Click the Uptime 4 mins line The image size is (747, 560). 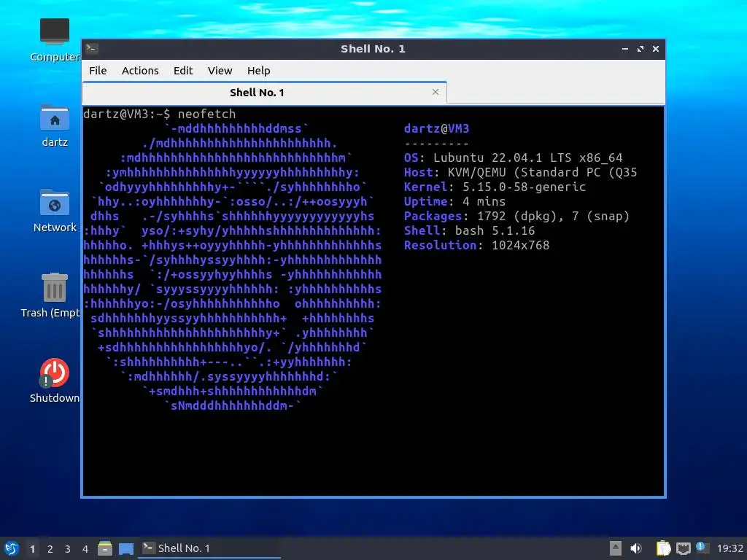click(x=454, y=201)
